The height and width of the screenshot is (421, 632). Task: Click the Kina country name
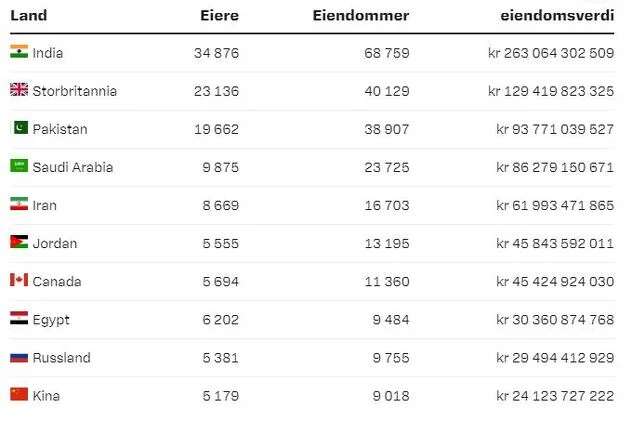click(x=46, y=396)
